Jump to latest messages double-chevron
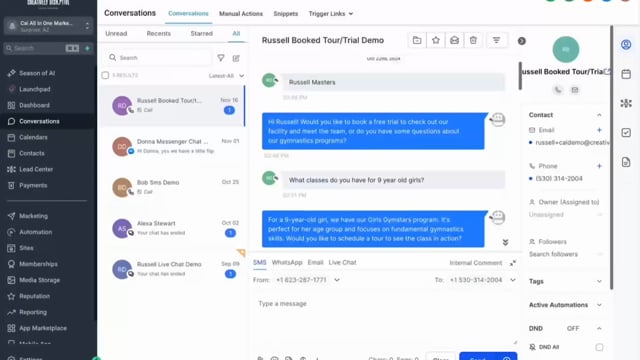The height and width of the screenshot is (360, 640). tap(505, 242)
